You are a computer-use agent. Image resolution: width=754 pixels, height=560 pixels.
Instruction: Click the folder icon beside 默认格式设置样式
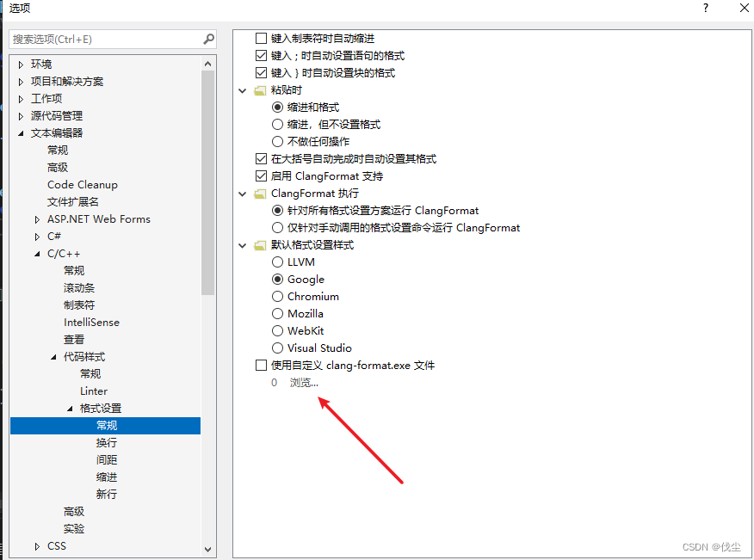[x=259, y=244]
